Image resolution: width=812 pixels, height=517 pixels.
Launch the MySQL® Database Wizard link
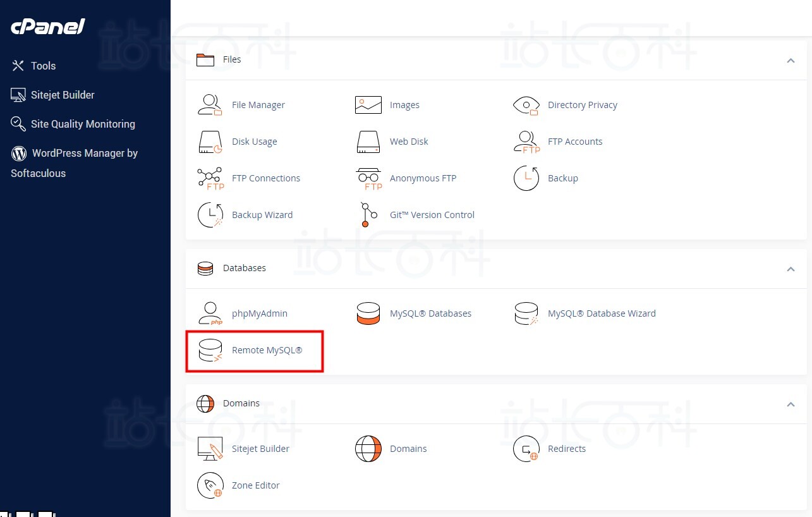[602, 313]
